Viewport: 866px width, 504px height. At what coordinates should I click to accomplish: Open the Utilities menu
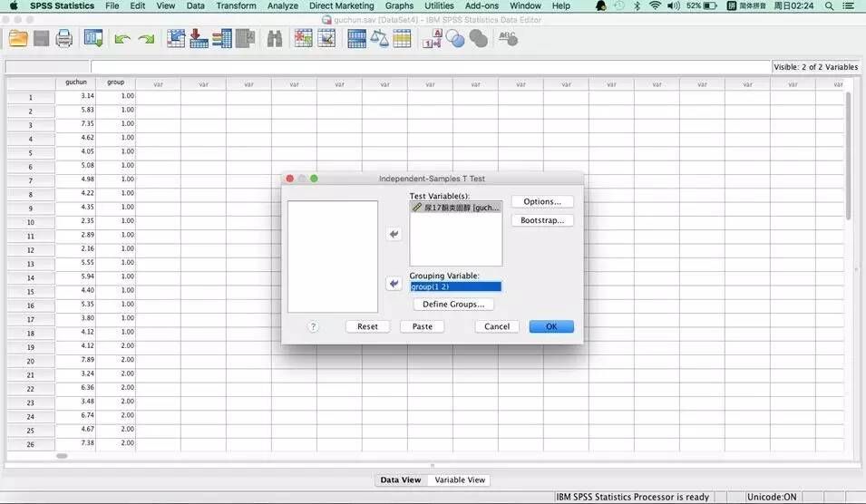tap(439, 5)
